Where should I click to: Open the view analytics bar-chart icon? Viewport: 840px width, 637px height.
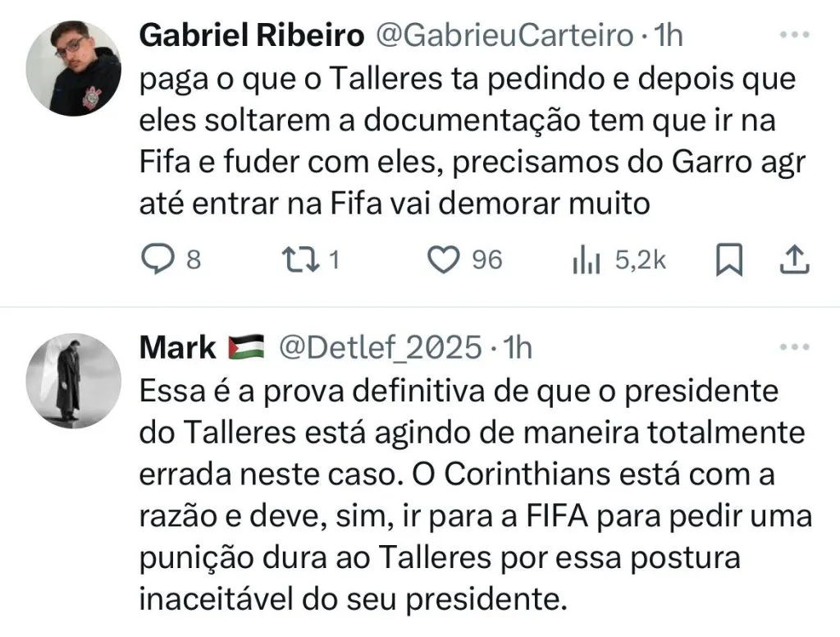click(587, 261)
